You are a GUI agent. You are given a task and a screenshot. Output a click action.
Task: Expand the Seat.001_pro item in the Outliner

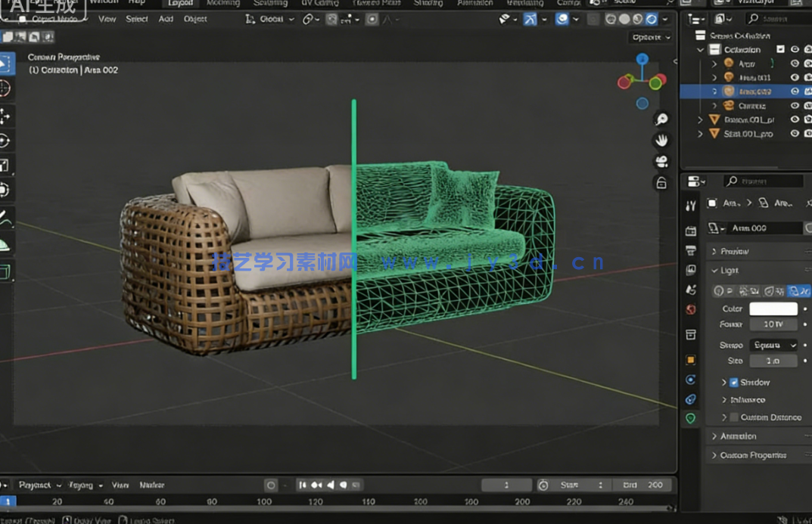[700, 134]
